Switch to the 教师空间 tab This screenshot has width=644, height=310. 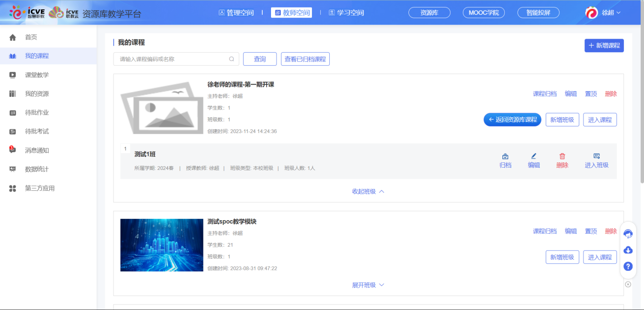click(x=291, y=13)
